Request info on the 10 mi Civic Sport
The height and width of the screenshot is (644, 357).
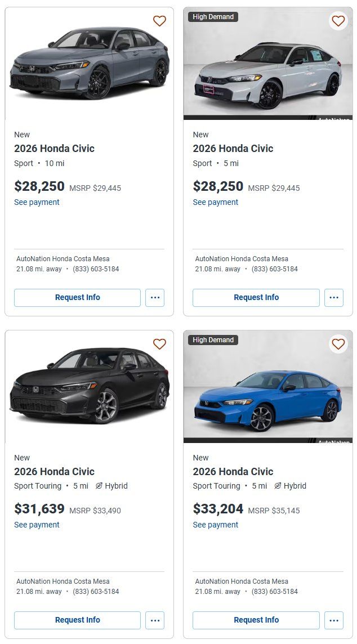77,298
